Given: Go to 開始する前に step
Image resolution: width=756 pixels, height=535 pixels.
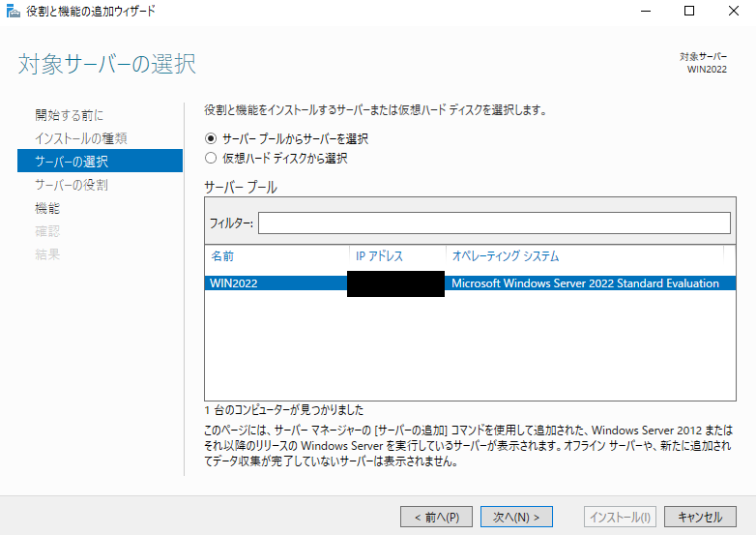Looking at the screenshot, I should pos(69,115).
